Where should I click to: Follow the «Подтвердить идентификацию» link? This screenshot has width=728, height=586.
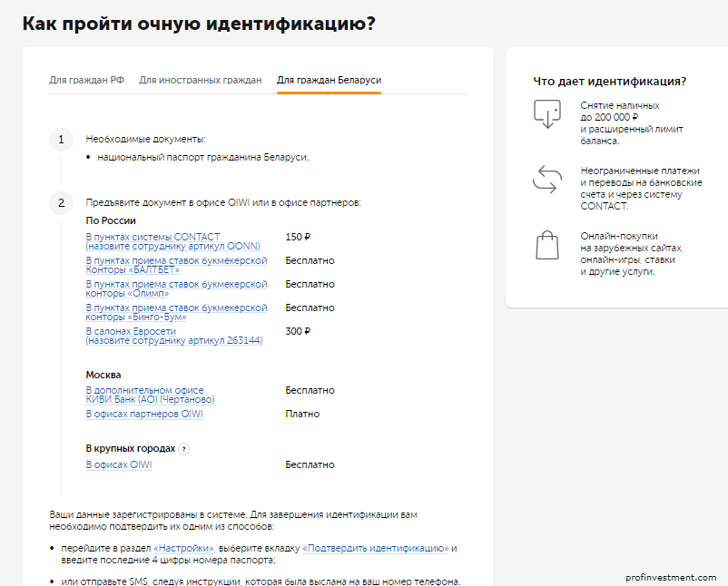(376, 549)
